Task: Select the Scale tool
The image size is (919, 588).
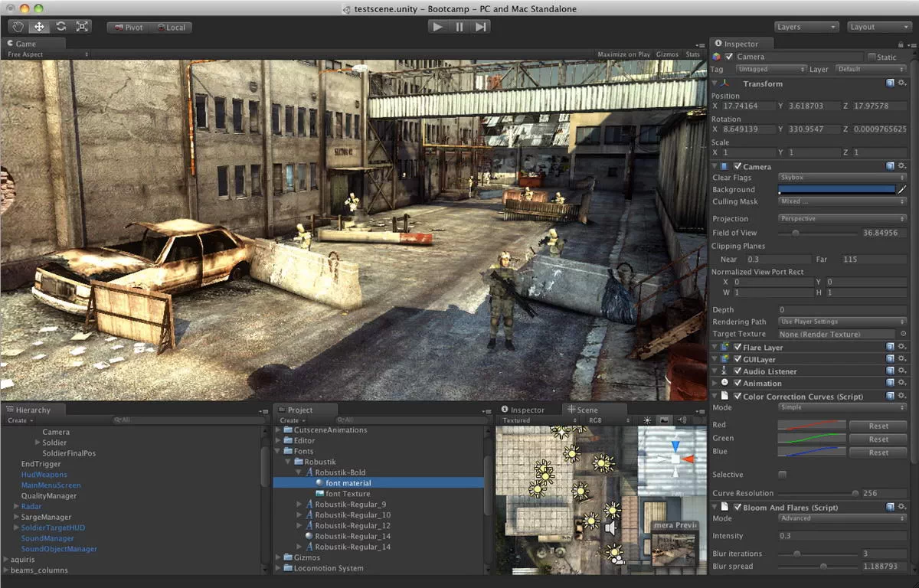Action: [82, 27]
